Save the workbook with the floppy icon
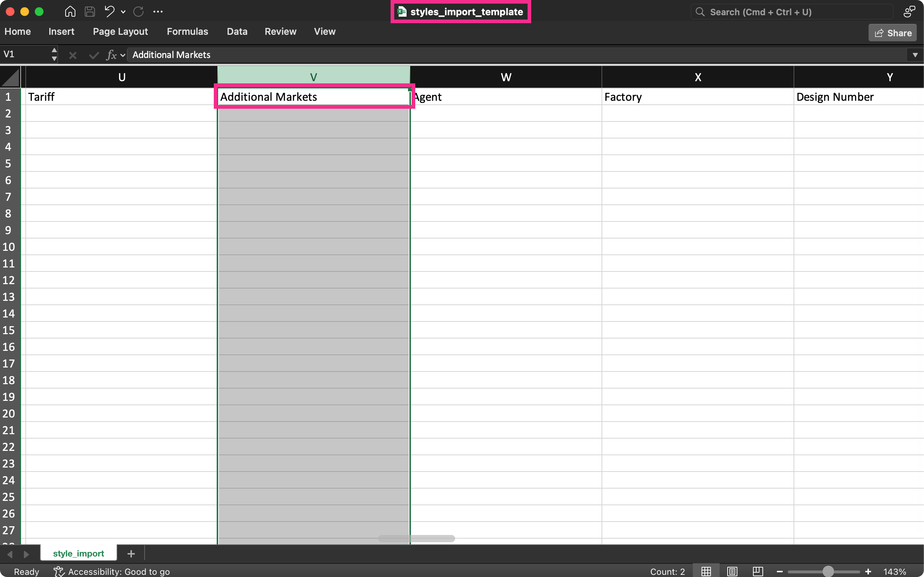 pos(90,12)
